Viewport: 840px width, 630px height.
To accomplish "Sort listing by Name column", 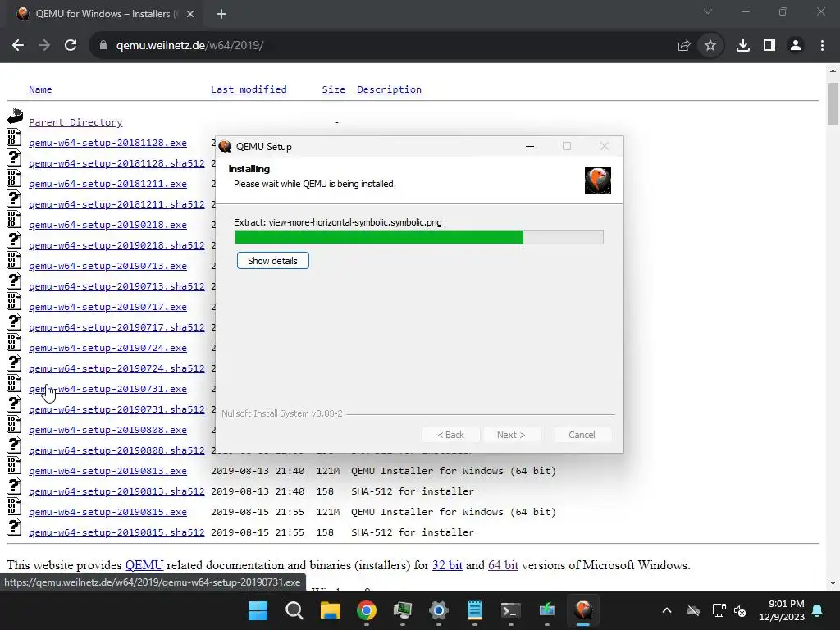I will click(40, 89).
